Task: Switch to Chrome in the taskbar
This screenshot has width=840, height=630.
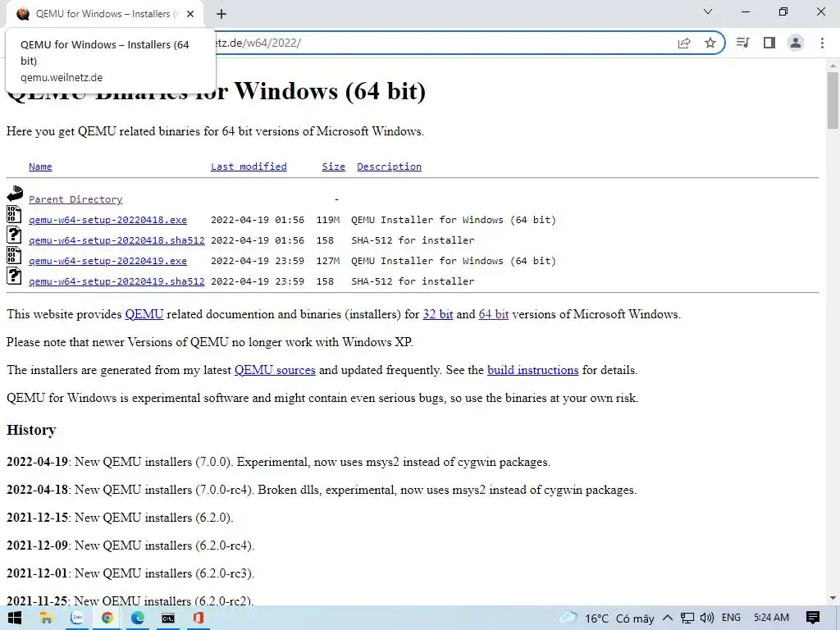Action: point(107,618)
